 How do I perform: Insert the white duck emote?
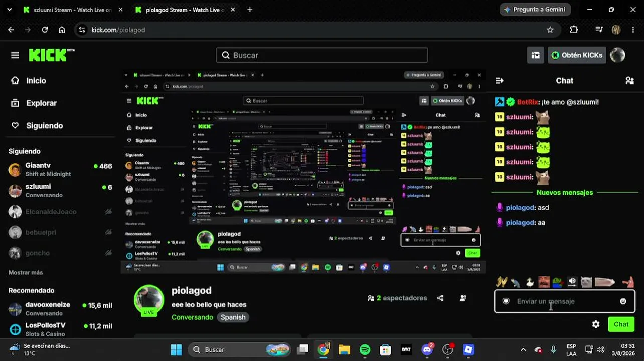(x=530, y=282)
